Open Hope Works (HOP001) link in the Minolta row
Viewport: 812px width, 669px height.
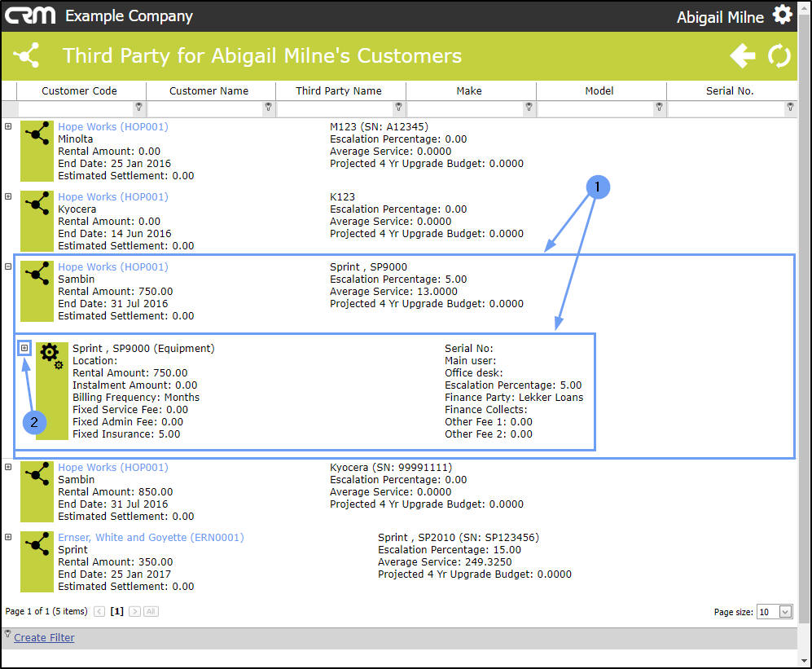pos(113,126)
